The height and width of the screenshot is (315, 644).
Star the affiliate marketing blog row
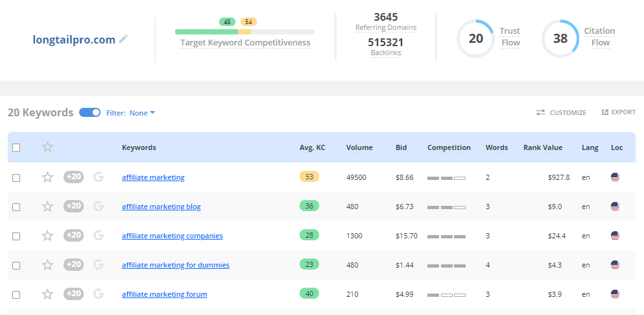(47, 207)
